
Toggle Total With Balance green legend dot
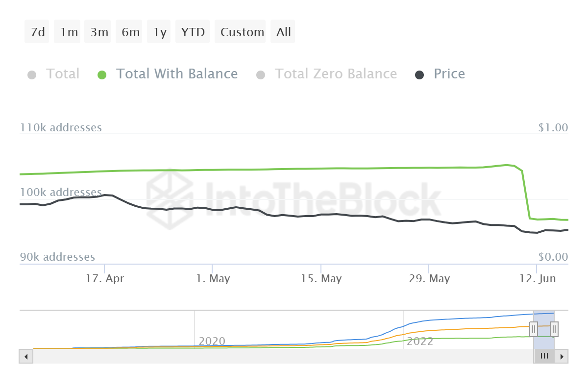[102, 75]
